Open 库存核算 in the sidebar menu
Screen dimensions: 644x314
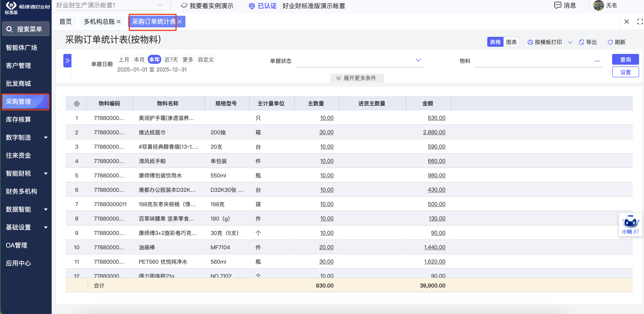pyautogui.click(x=18, y=119)
